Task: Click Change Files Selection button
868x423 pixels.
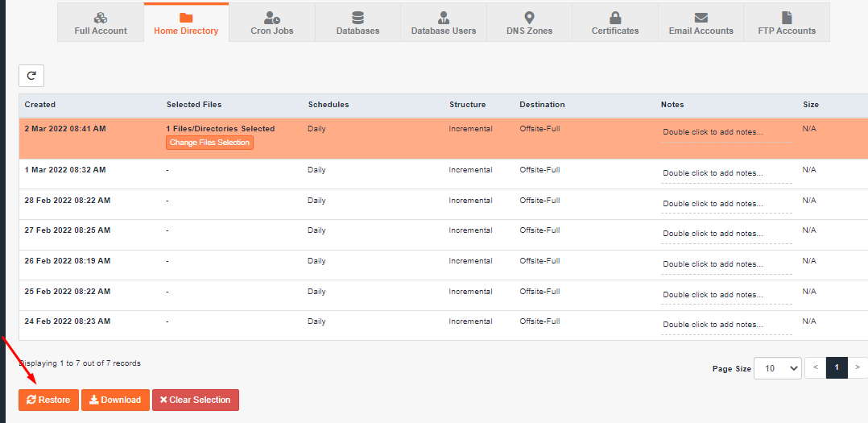Action: click(209, 143)
